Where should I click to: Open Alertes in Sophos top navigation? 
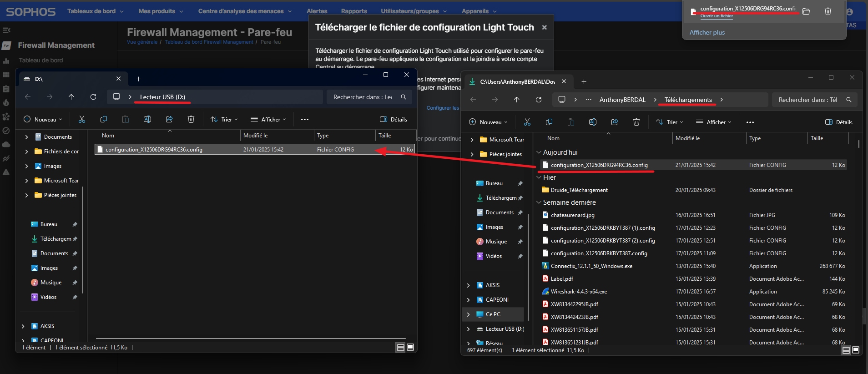pos(317,11)
